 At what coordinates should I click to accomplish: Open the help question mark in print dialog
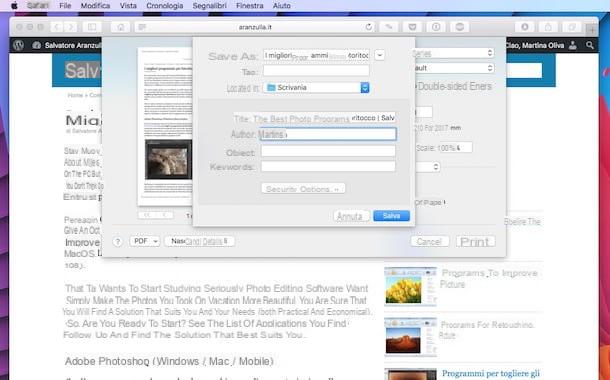(117, 242)
